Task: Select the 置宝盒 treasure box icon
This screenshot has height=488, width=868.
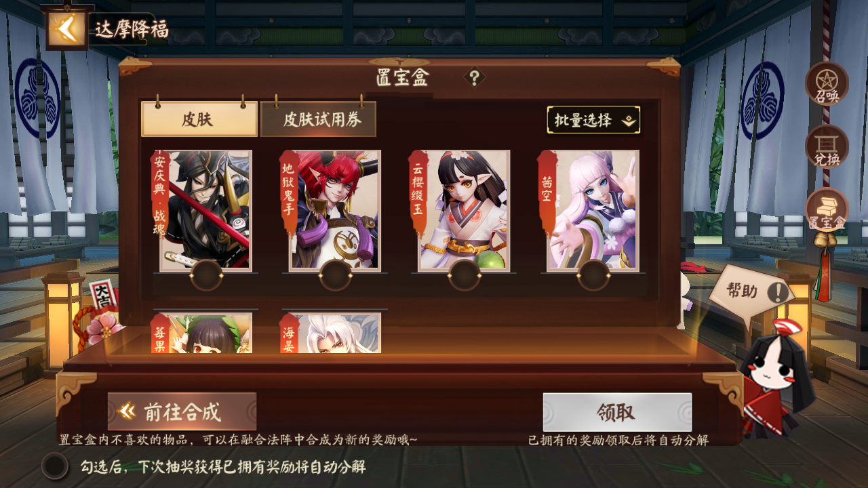Action: [827, 210]
